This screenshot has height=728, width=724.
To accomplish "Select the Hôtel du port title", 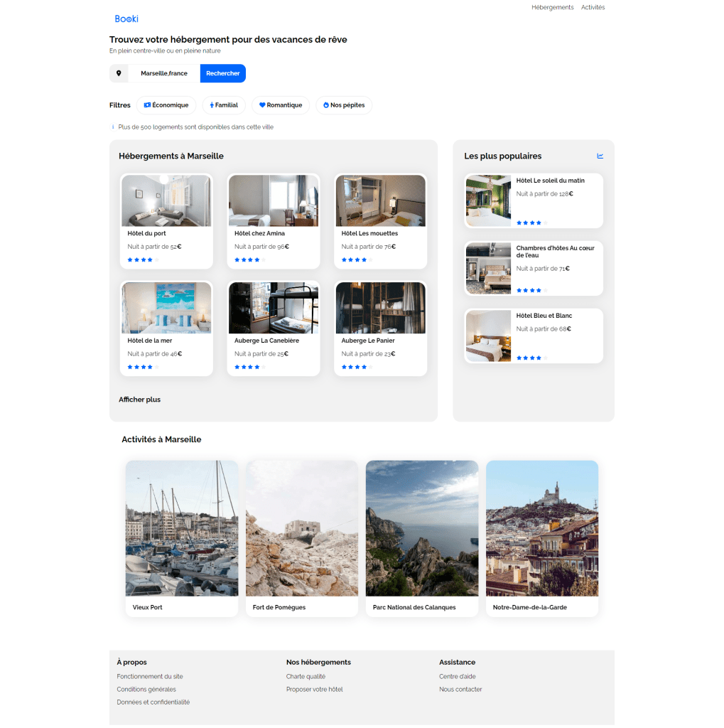I will pyautogui.click(x=146, y=233).
